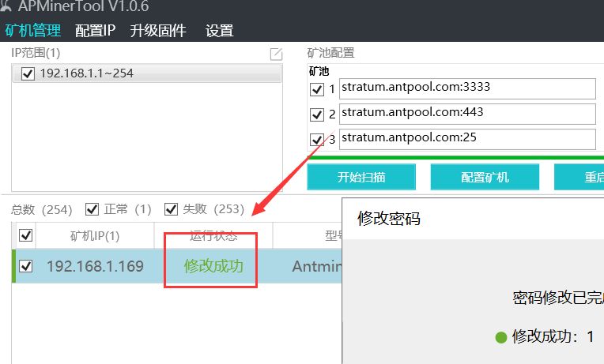Toggle pool 1 checkbox
604x364 pixels.
pos(317,89)
